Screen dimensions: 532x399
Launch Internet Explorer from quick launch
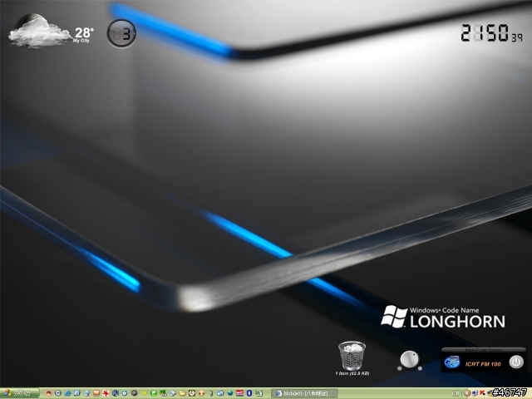click(x=67, y=393)
